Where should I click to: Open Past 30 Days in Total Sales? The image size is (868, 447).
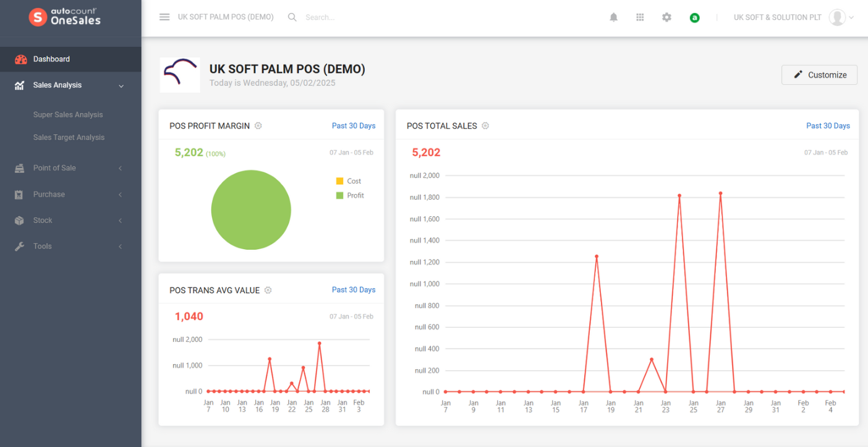click(x=828, y=126)
